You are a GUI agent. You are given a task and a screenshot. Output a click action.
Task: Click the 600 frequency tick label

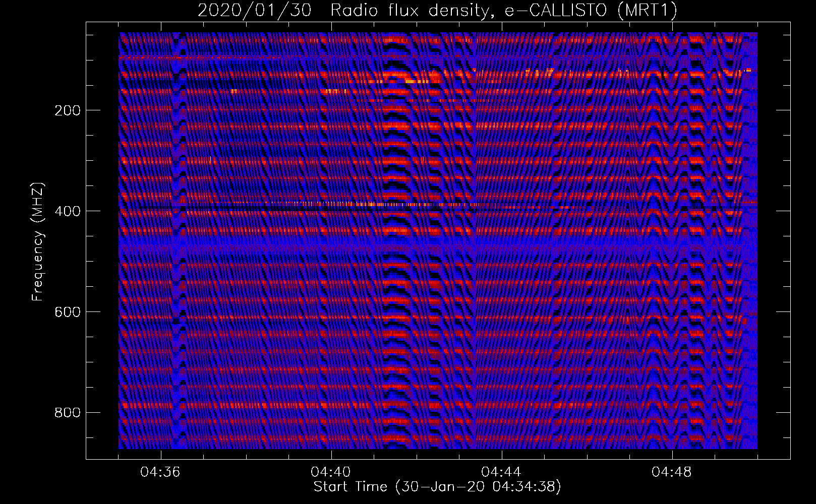[68, 312]
